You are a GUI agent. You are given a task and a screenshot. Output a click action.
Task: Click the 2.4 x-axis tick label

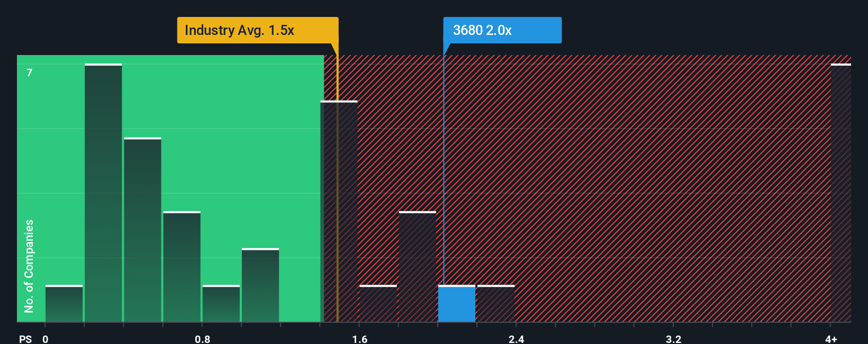[x=517, y=339]
